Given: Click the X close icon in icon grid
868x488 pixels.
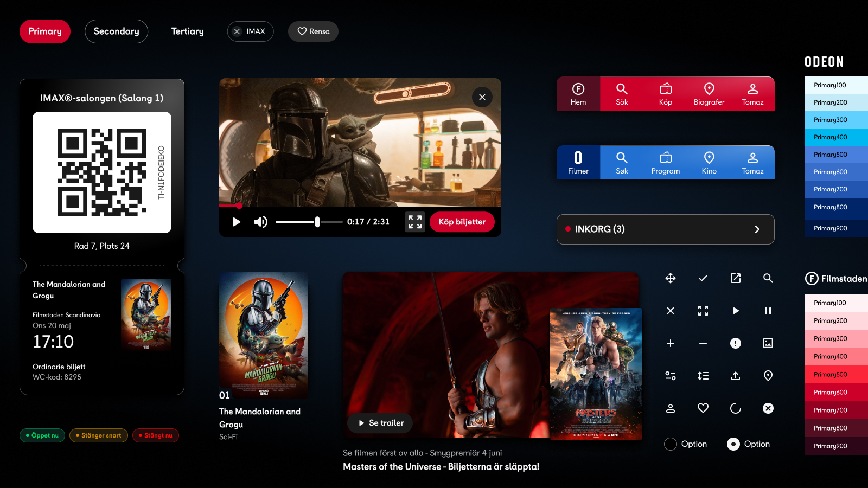Looking at the screenshot, I should (671, 311).
